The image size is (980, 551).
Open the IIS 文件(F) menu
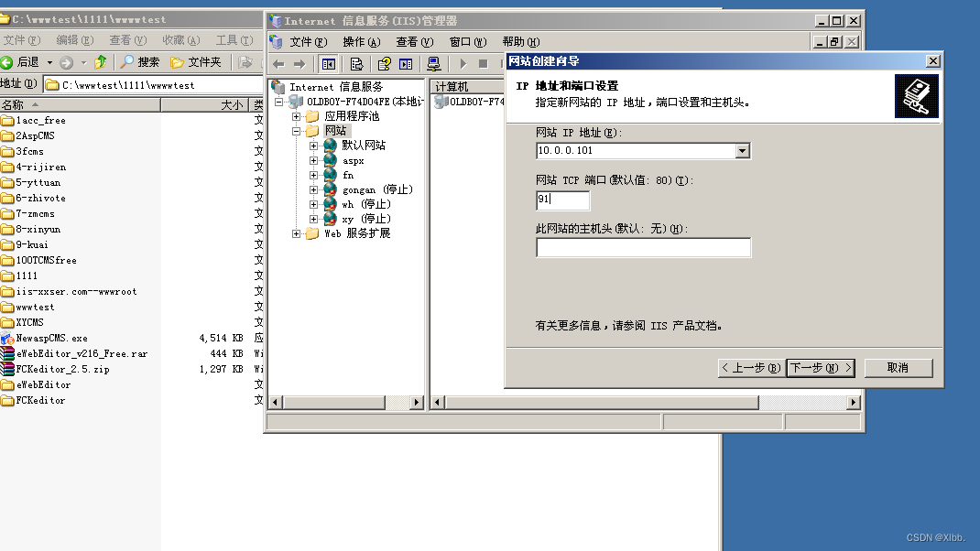(x=308, y=42)
